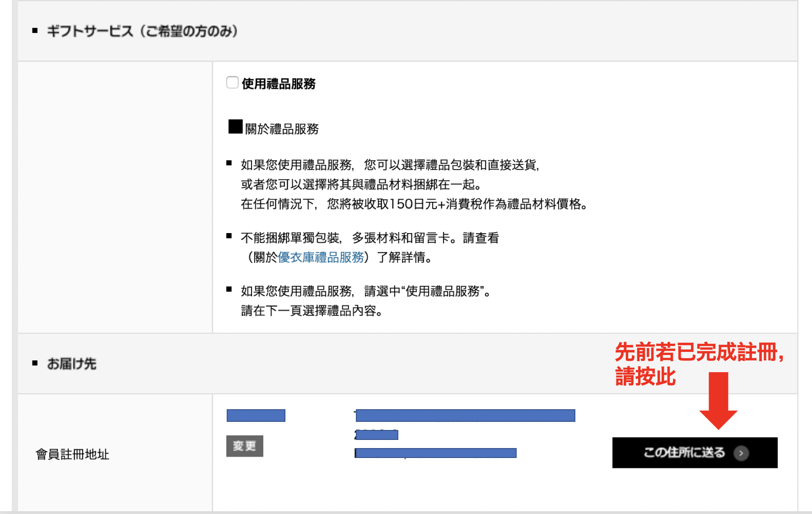Select the お届け先 section header
Image resolution: width=812 pixels, height=514 pixels.
click(71, 364)
